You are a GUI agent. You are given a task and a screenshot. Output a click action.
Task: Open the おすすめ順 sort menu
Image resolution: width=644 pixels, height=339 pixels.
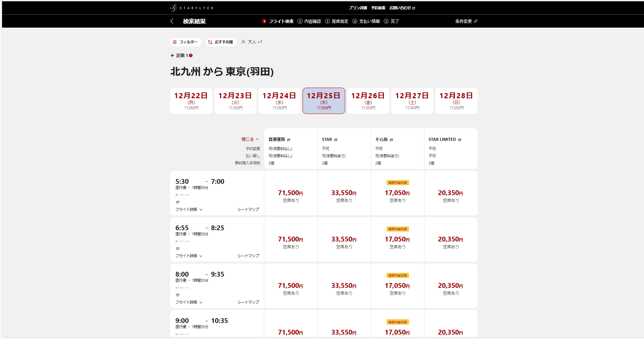(x=221, y=42)
